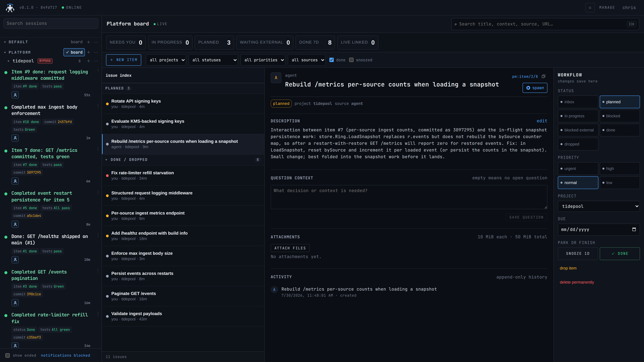Viewport: 644px width, 362px height.
Task: Open DEFAULT group more options ellipsis
Action: coord(96,42)
